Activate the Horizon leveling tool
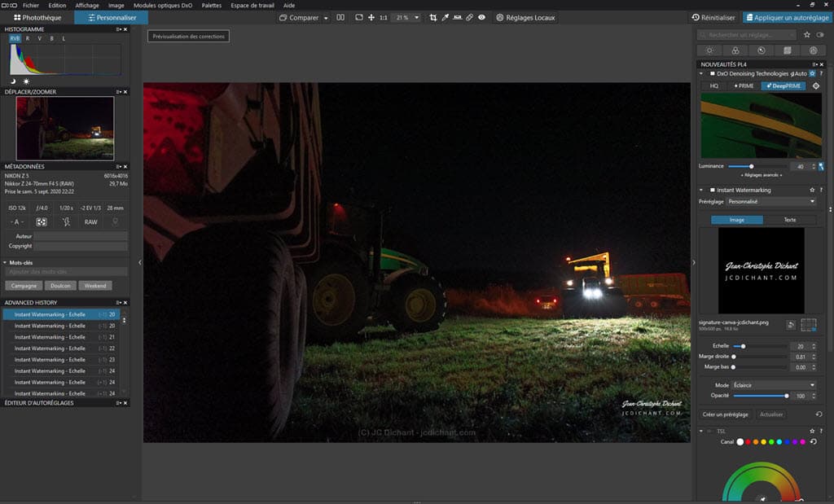This screenshot has width=834, height=504. 458,18
